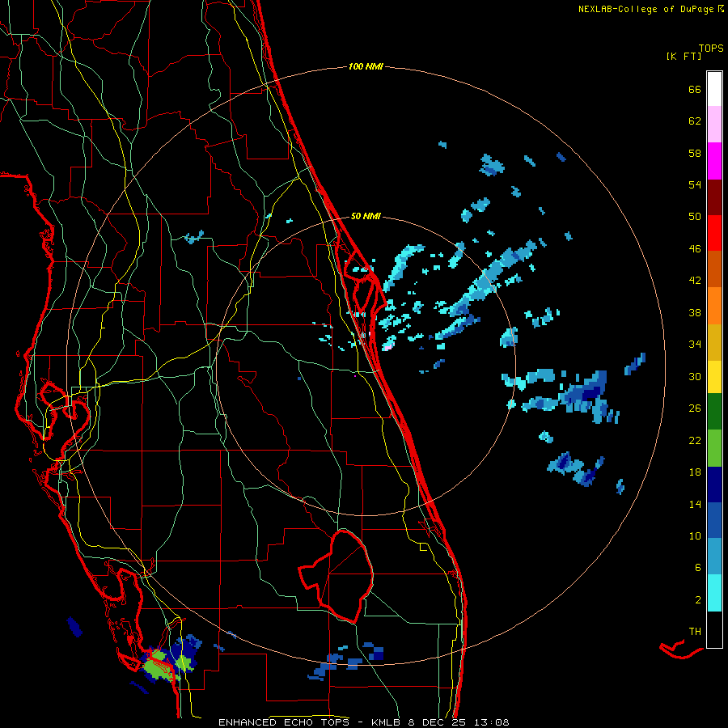Click the cyan legend swatch
Viewport: 728px width, 728px height.
(x=714, y=593)
